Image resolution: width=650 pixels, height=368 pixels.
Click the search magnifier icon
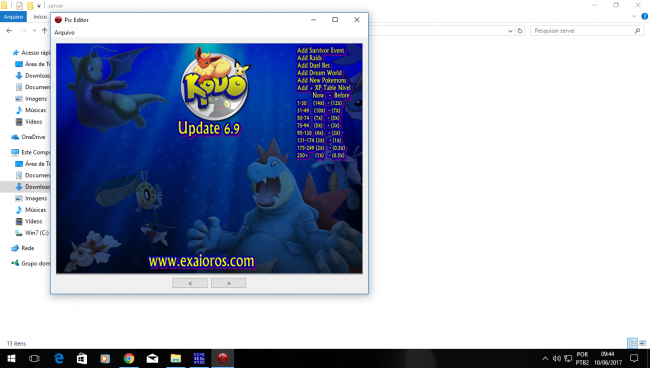click(x=637, y=31)
